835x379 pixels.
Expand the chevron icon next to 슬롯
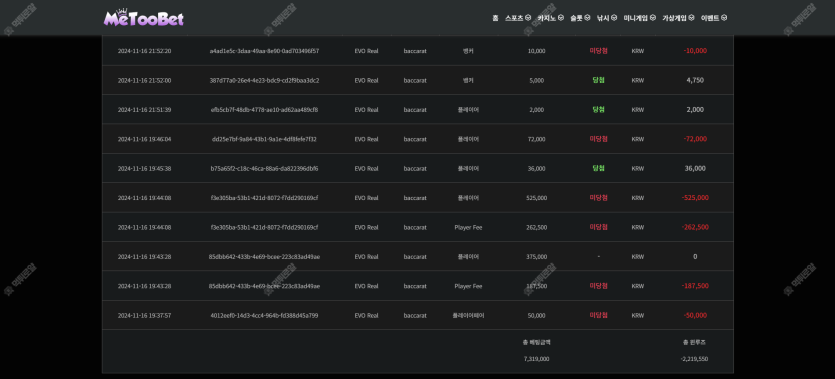[587, 18]
